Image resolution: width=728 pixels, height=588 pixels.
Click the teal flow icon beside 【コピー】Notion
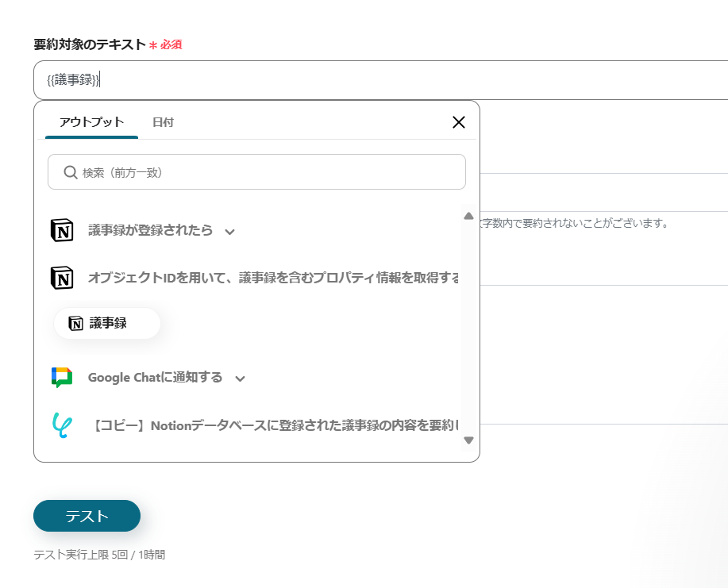(x=62, y=425)
